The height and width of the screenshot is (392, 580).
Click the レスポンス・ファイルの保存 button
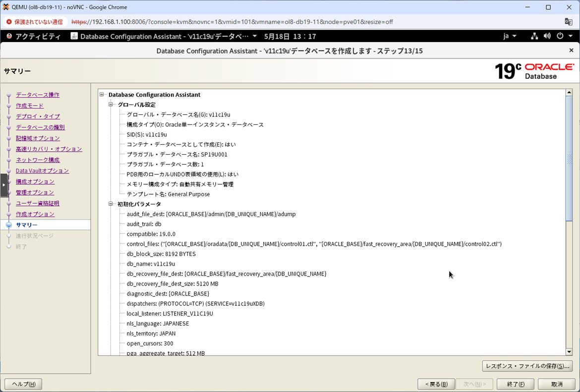[x=527, y=366]
